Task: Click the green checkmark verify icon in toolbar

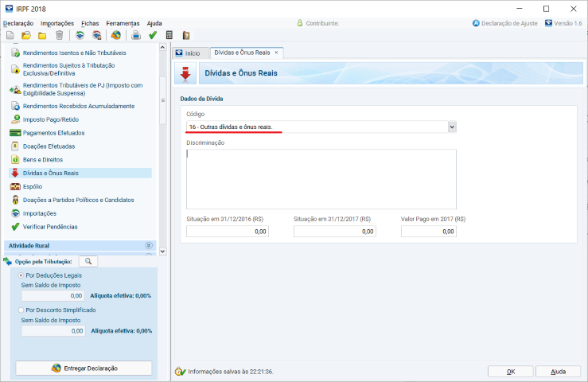Action: click(x=153, y=36)
